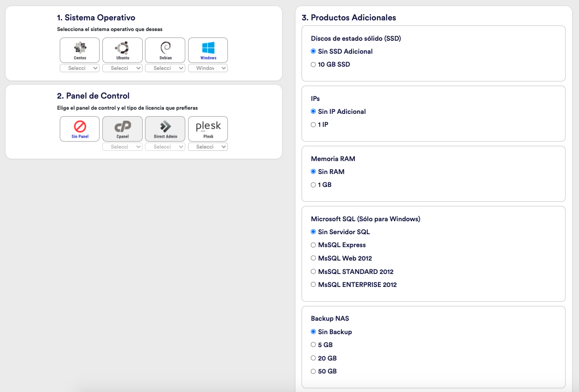Choose the 1 IP option
The image size is (579, 392).
click(314, 124)
